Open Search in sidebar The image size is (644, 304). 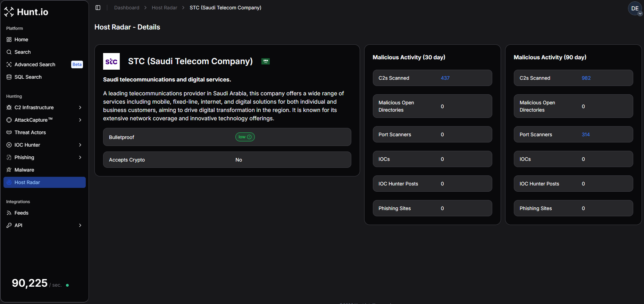click(x=44, y=52)
